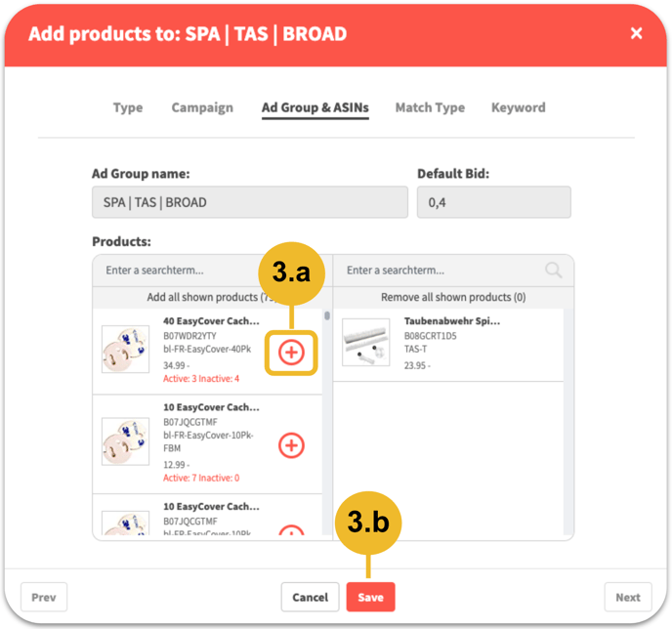Focus the Ad Group name field
The width and height of the screenshot is (672, 629).
pyautogui.click(x=250, y=202)
